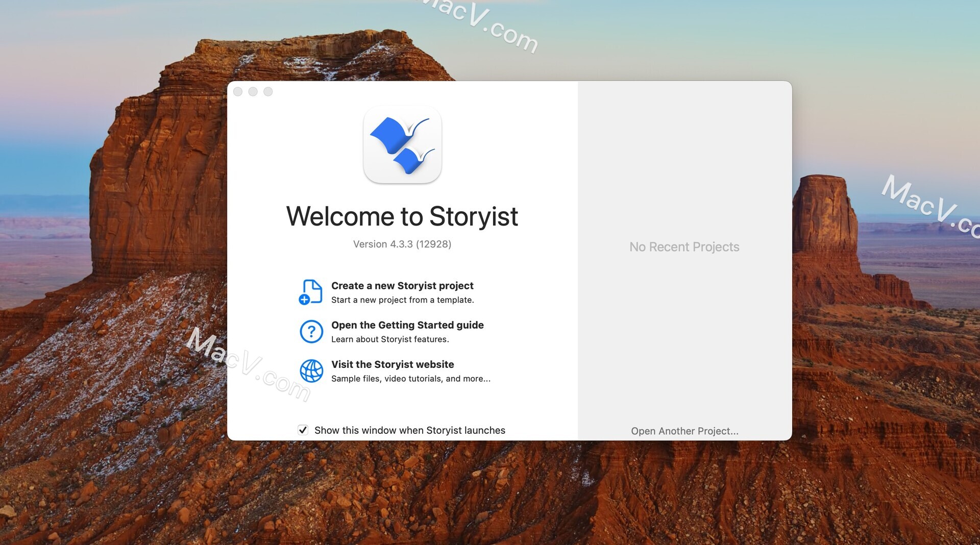Click 'Learn about Storyist features.' text
The height and width of the screenshot is (545, 980).
390,339
